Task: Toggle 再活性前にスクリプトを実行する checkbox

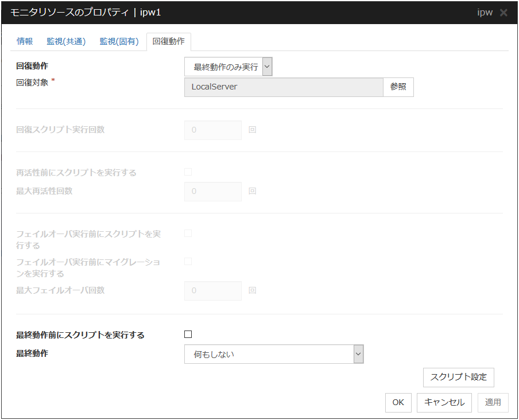Action: [x=188, y=172]
